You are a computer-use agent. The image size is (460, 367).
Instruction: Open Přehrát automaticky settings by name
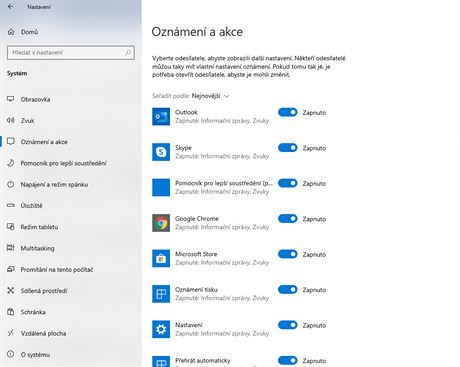click(x=203, y=360)
